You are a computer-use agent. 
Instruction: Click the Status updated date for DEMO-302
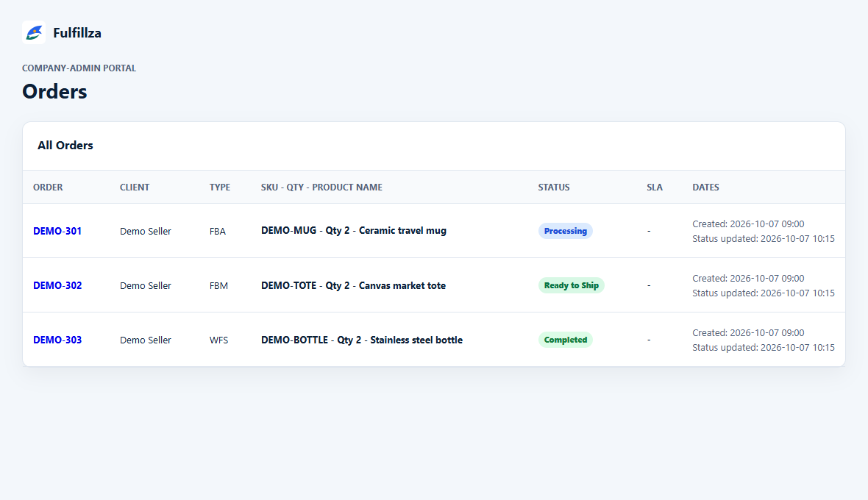[x=764, y=293]
